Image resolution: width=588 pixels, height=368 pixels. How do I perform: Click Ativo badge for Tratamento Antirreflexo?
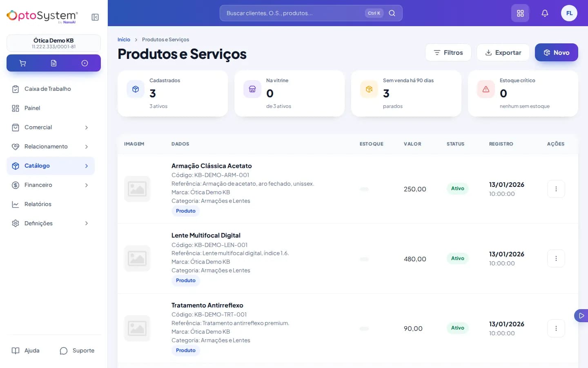tap(458, 328)
